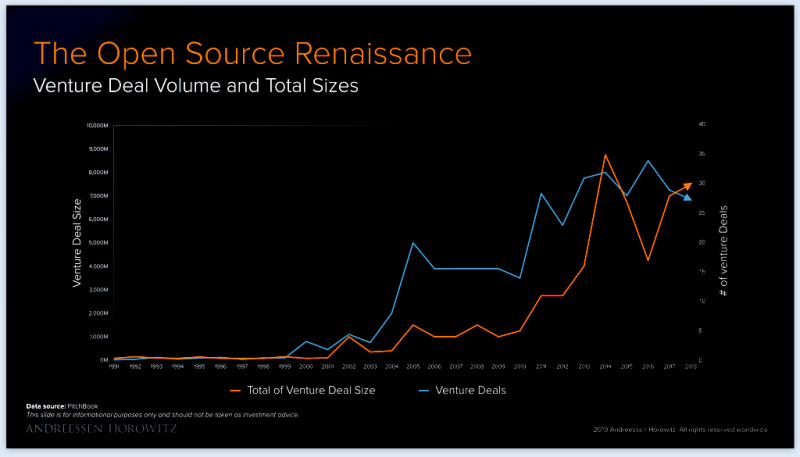Click the orange arrowhead ending the deal size line
800x457 pixels.
coord(687,185)
